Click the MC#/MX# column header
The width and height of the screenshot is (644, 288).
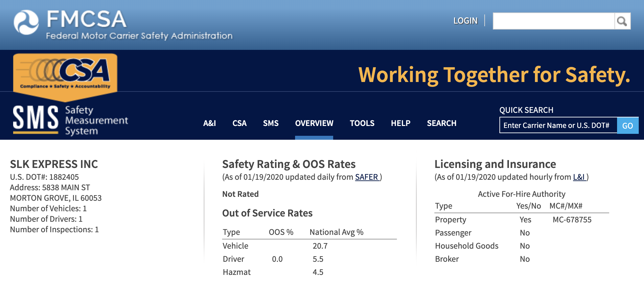(566, 206)
